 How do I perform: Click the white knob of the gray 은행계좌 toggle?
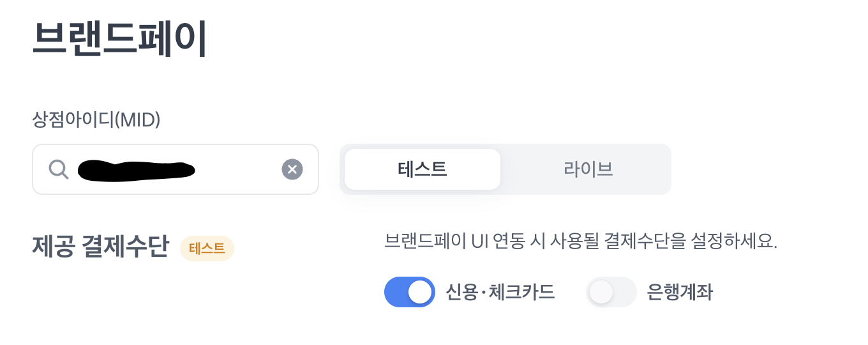(601, 292)
